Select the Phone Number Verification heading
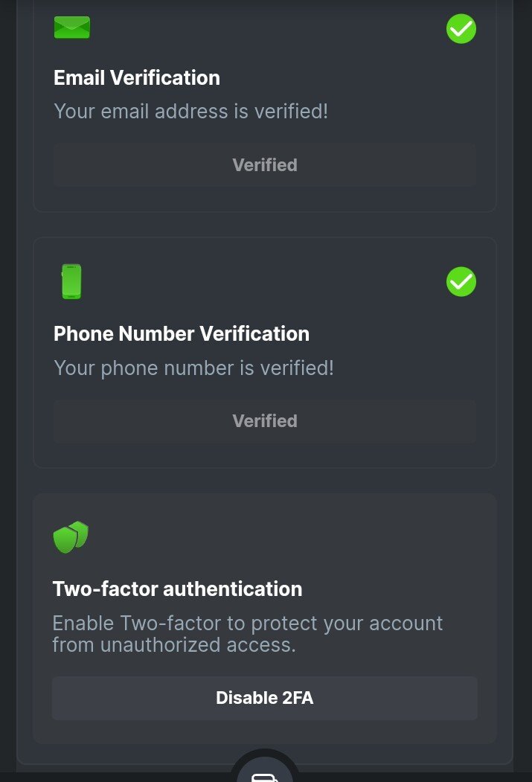 click(182, 333)
